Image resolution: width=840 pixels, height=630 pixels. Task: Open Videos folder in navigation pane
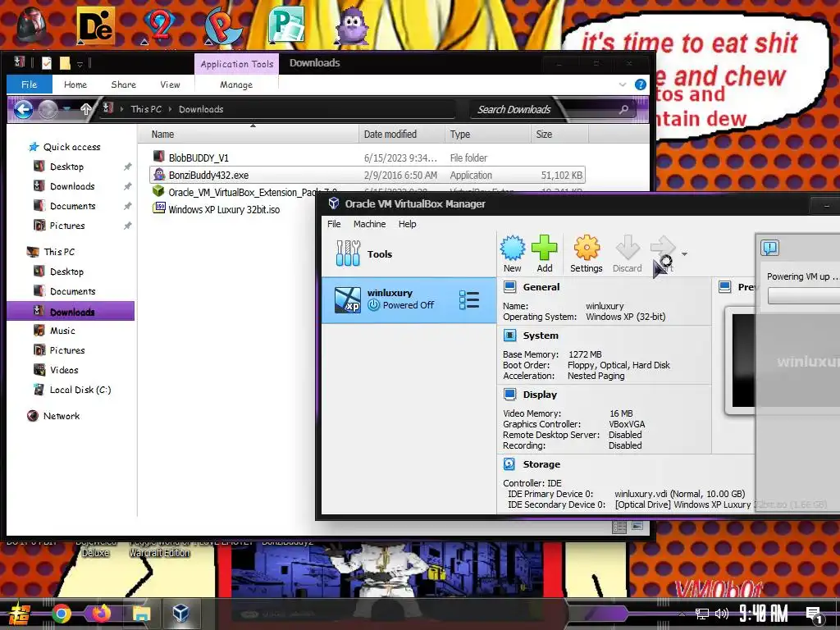tap(64, 370)
